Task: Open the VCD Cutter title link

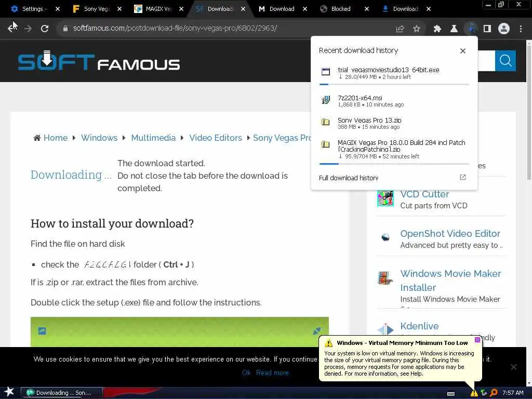Action: [424, 194]
